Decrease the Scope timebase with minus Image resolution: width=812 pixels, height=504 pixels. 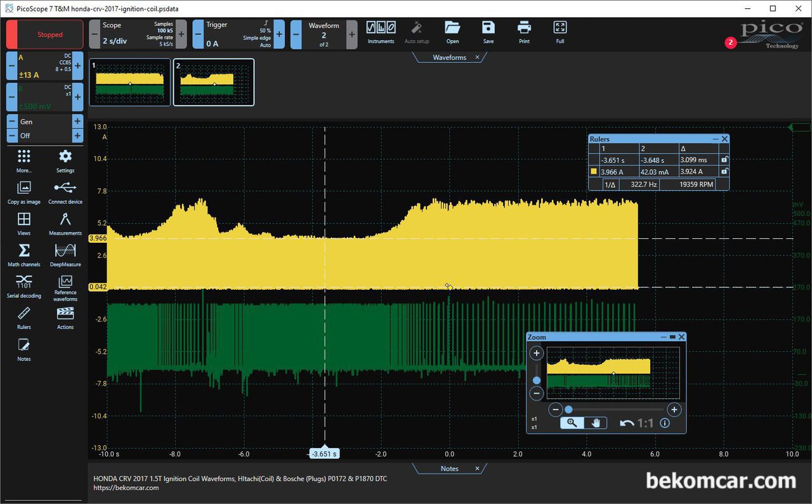(95, 34)
